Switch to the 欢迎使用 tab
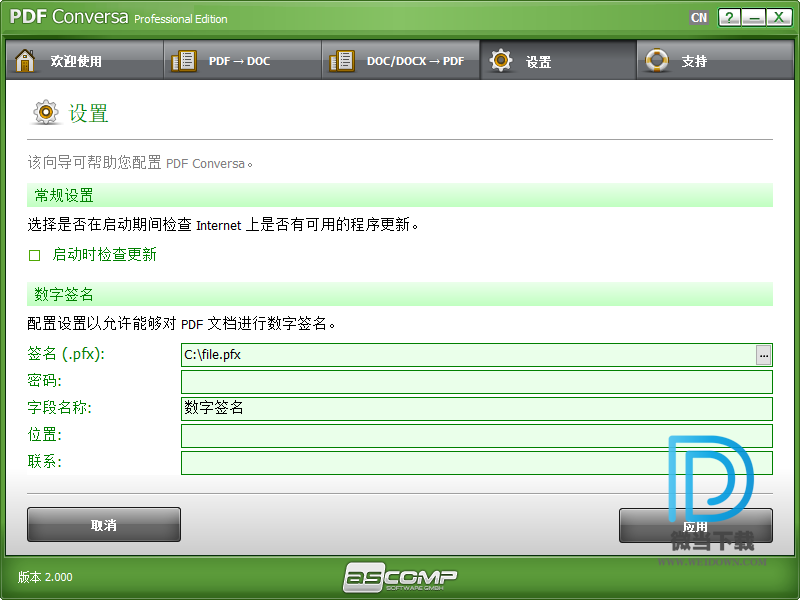 click(85, 60)
